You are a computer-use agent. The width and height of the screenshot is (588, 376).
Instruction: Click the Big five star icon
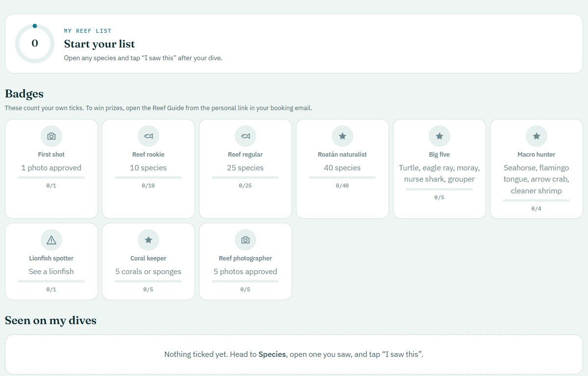pos(440,136)
